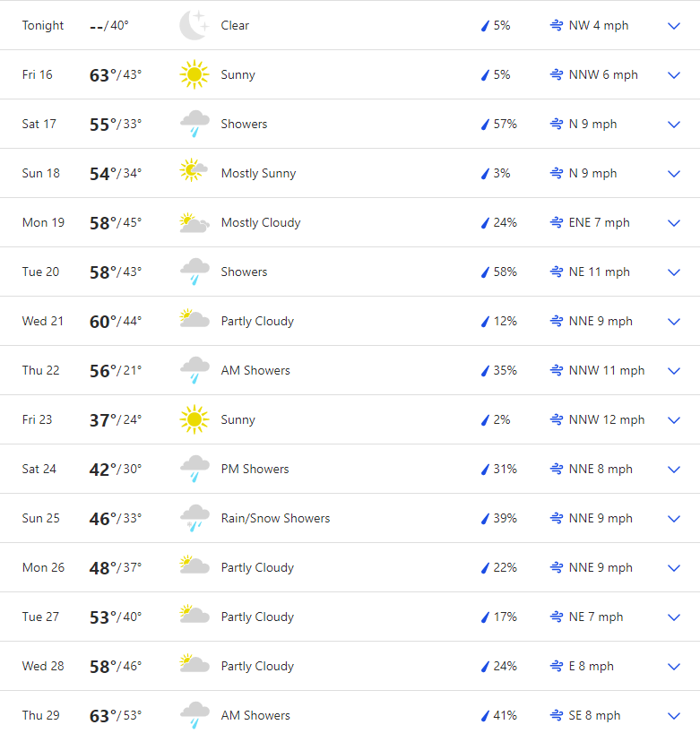Viewport: 700px width, 742px height.
Task: Click the wind icon next to NNW 12 mph
Action: pos(557,419)
